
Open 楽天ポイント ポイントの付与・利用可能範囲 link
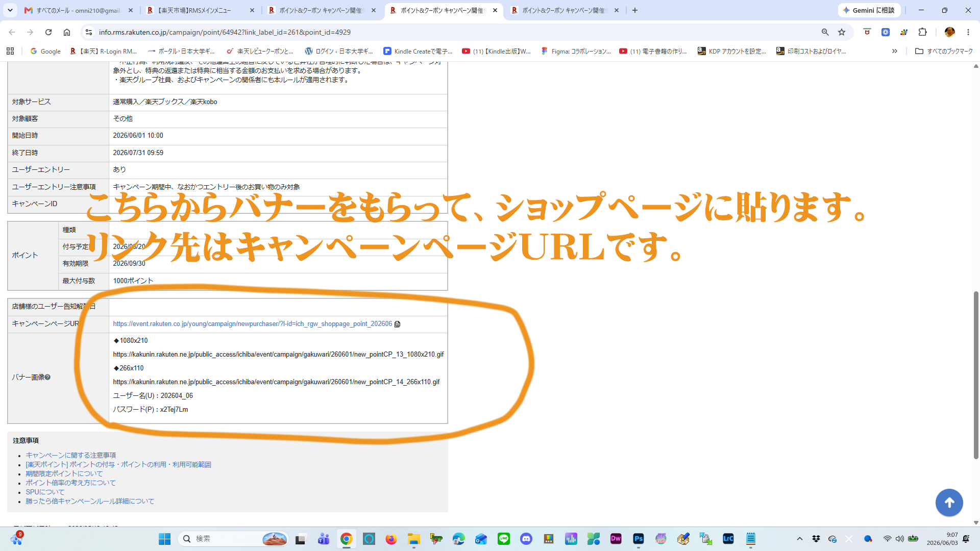[118, 464]
